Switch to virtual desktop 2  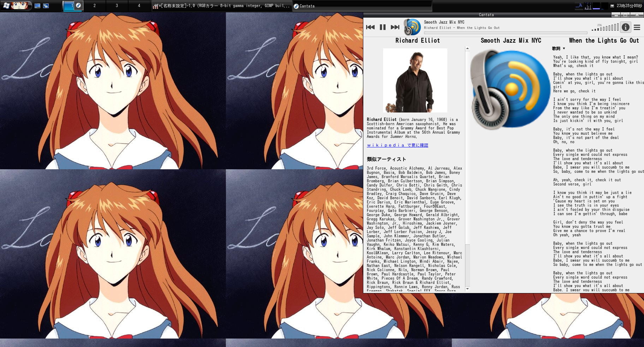tap(94, 6)
